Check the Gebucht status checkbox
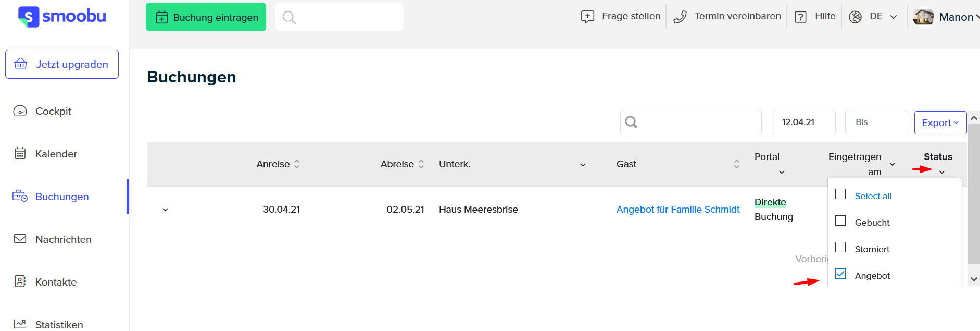Viewport: 980px width, 331px height. tap(840, 220)
